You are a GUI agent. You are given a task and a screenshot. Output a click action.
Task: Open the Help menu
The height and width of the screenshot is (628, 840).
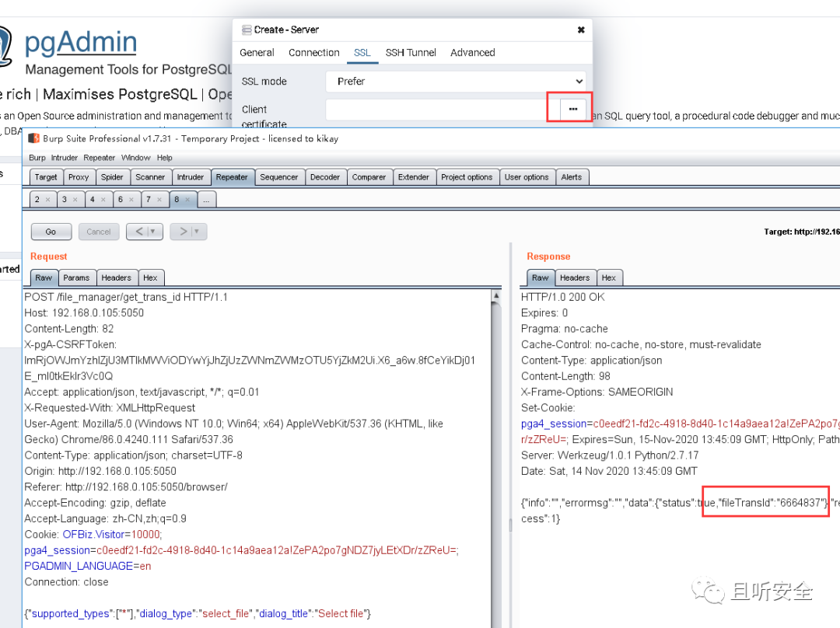164,158
